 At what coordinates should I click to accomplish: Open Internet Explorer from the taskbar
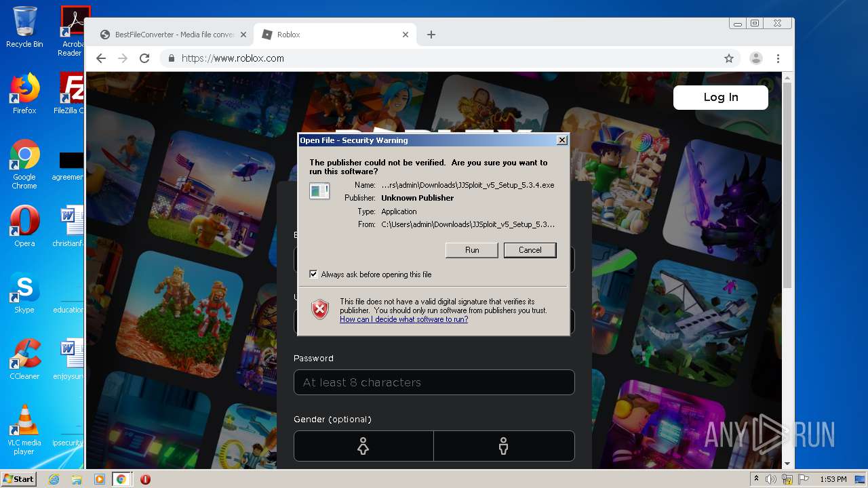(x=54, y=479)
